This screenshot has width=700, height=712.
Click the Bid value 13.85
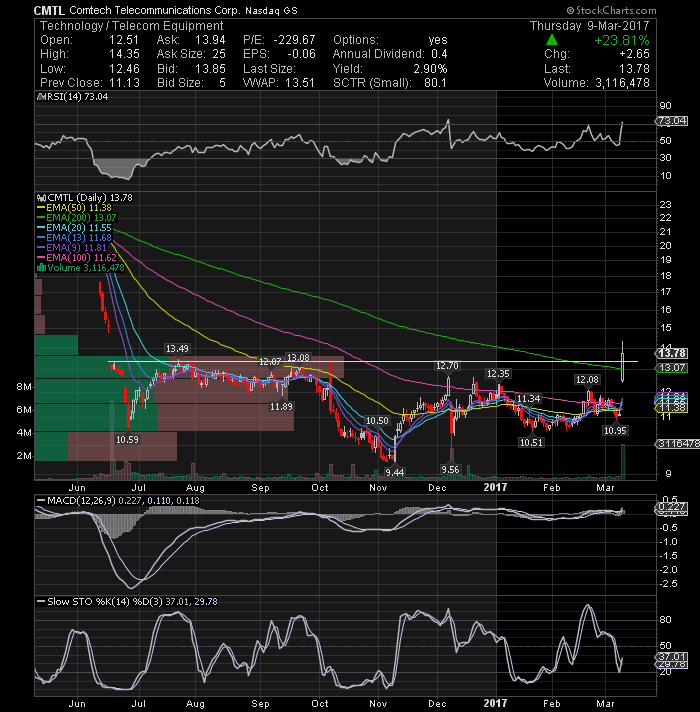210,69
